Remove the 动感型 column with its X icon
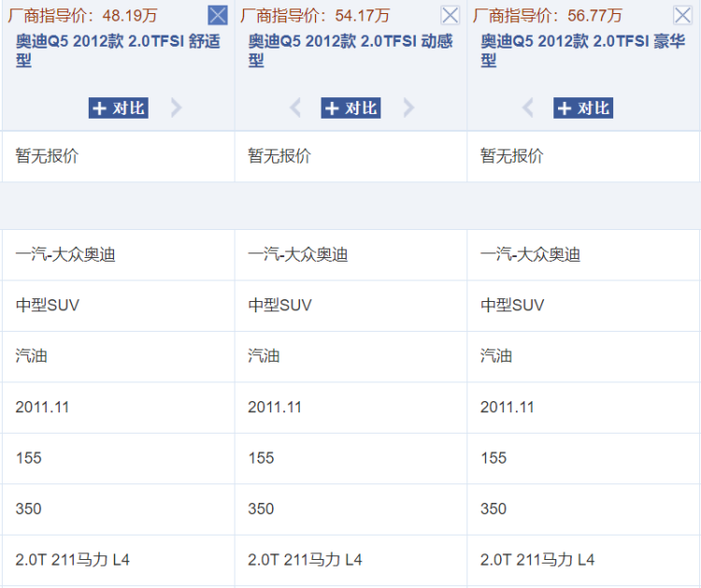Screen dimensions: 701x588 (451, 16)
